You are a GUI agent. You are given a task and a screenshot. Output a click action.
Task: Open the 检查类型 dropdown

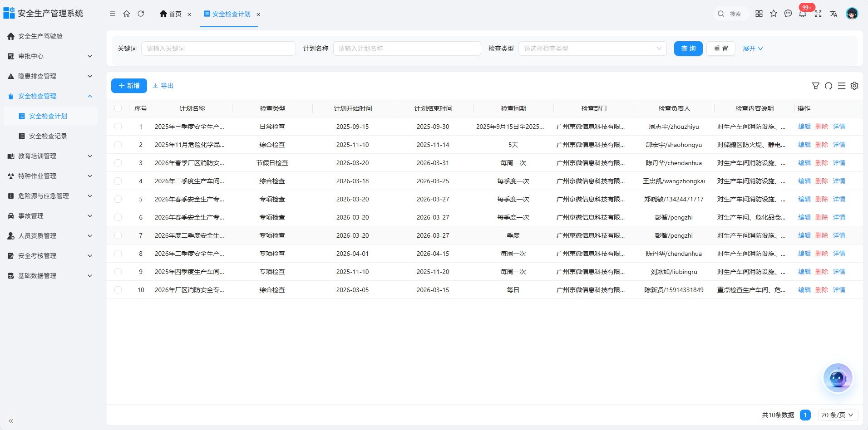click(592, 49)
